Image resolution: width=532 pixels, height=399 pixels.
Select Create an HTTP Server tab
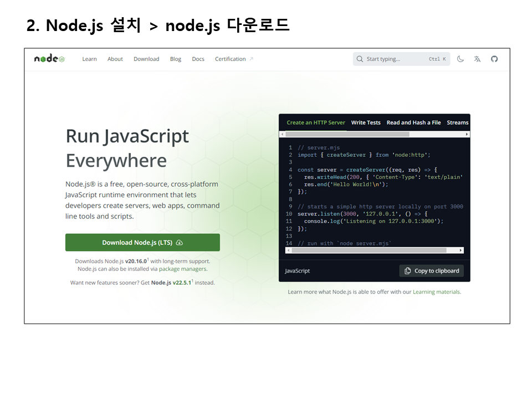(x=315, y=122)
